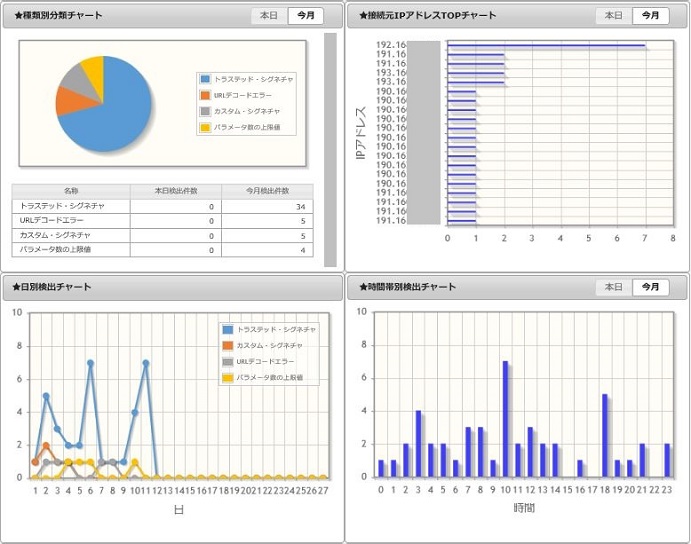Click the gray カスタム・シグネチャ pie legend swatch

pos(205,112)
